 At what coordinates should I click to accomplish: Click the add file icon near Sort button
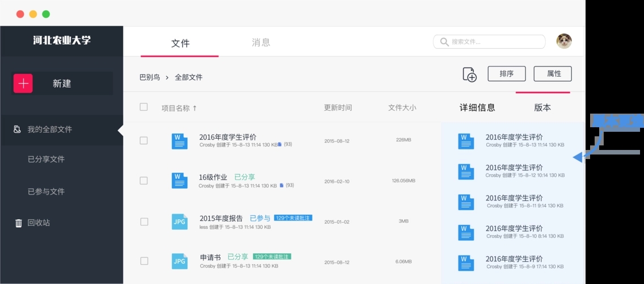(x=469, y=74)
